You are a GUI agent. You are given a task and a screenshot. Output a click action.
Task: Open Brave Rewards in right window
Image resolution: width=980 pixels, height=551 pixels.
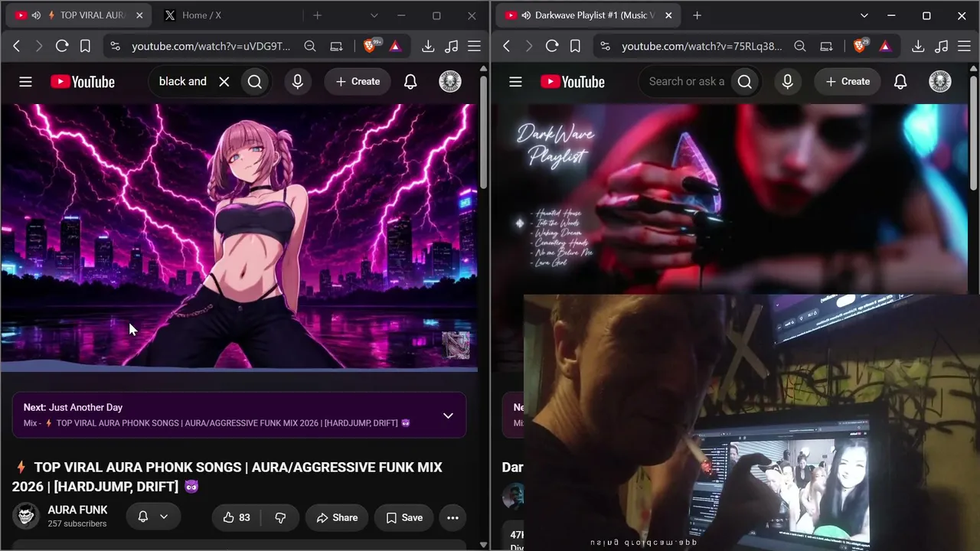click(x=885, y=46)
